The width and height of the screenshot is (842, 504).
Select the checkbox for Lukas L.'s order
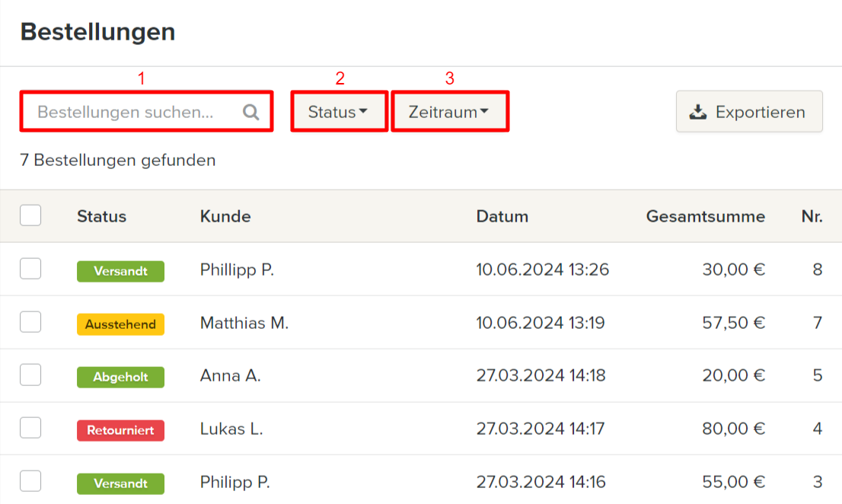click(30, 428)
